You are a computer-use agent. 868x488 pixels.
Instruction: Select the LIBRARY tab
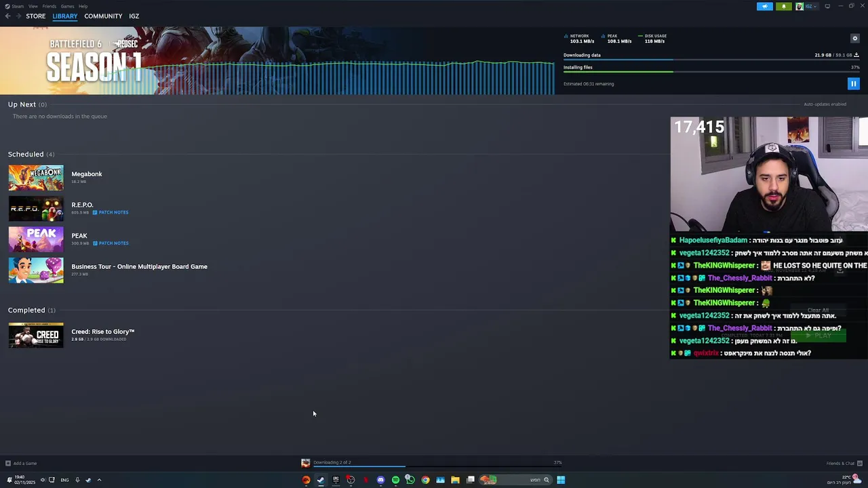click(65, 16)
